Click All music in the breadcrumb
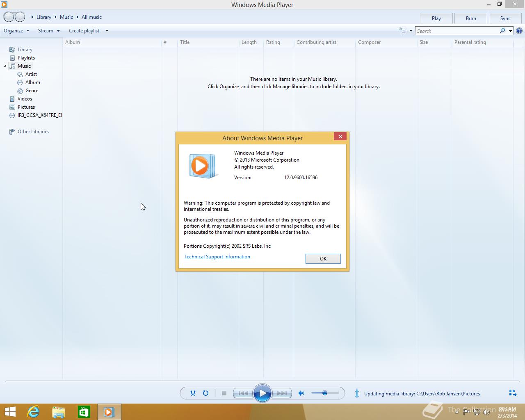525x420 pixels. pyautogui.click(x=91, y=17)
